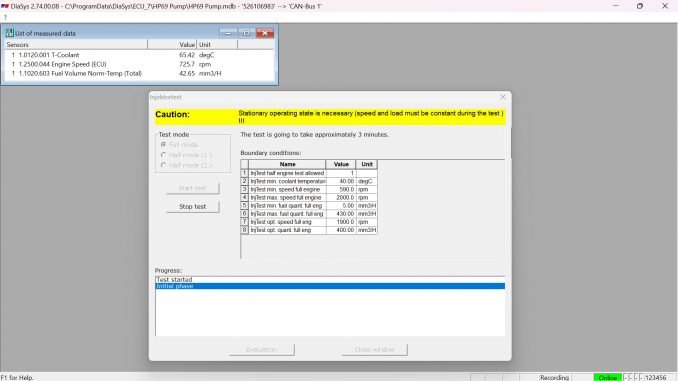Click the Start test button
Image resolution: width=678 pixels, height=381 pixels.
[192, 188]
